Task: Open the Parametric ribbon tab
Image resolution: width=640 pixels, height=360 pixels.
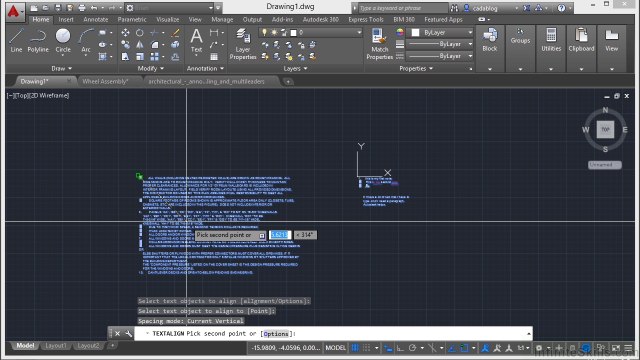Action: pyautogui.click(x=132, y=19)
